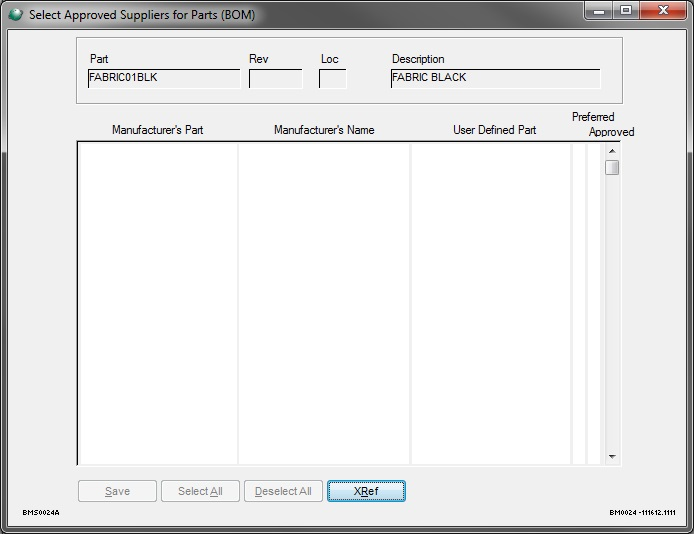Screen dimensions: 694x534
Task: Click the Preferred column label
Action: pos(593,117)
